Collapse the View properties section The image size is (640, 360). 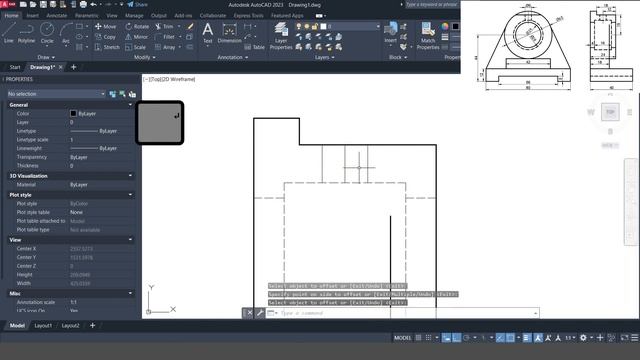tap(130, 240)
